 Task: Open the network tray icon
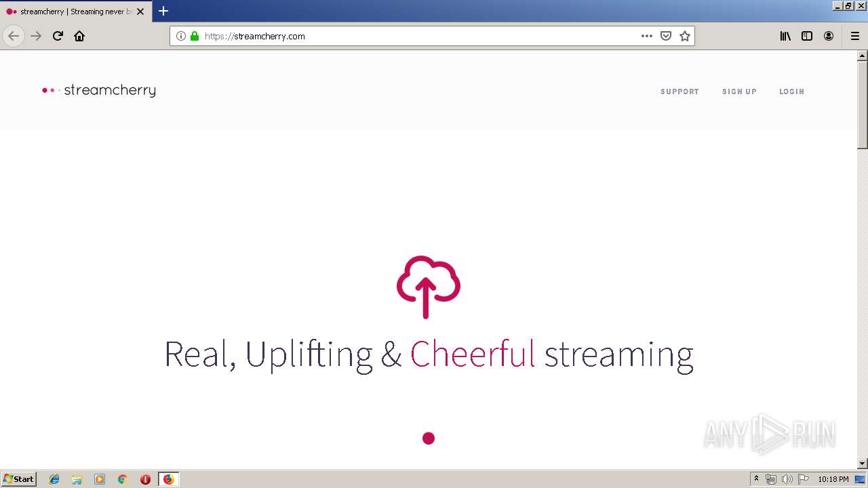click(771, 479)
